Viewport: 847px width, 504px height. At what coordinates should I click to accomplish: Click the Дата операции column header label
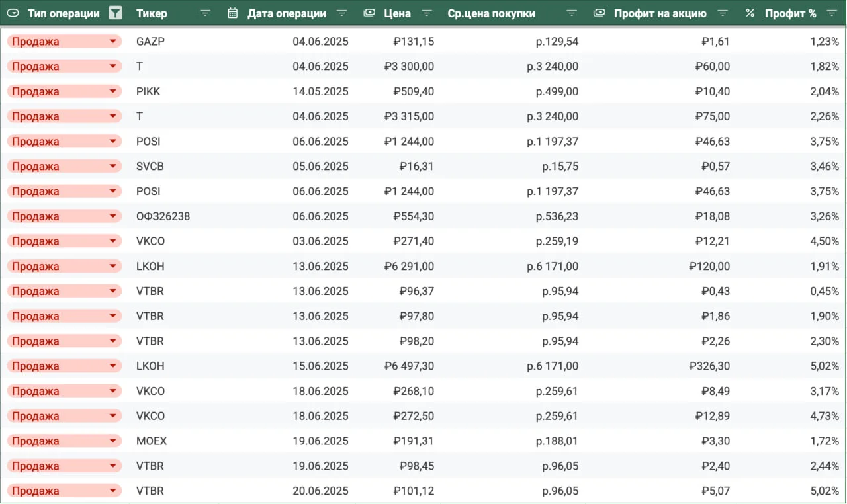[287, 13]
